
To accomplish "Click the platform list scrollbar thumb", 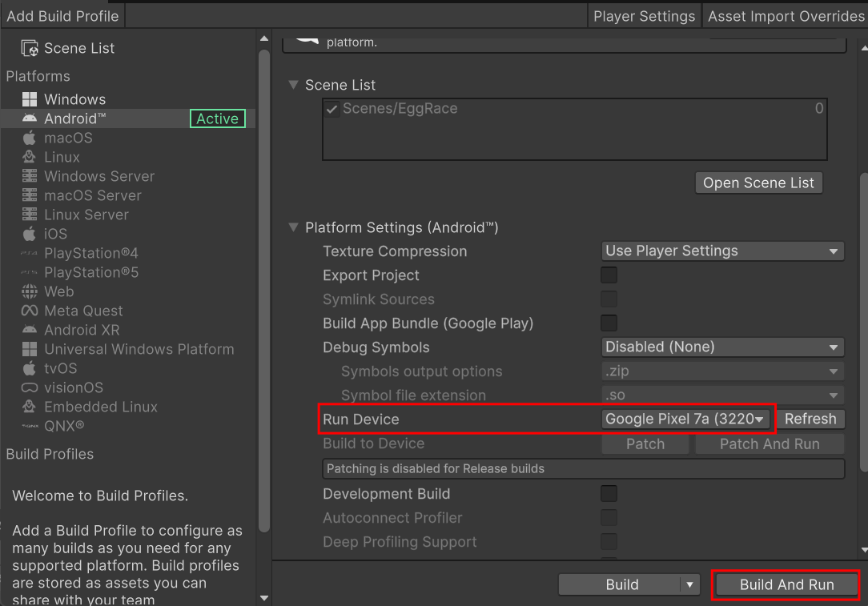I will (x=264, y=291).
